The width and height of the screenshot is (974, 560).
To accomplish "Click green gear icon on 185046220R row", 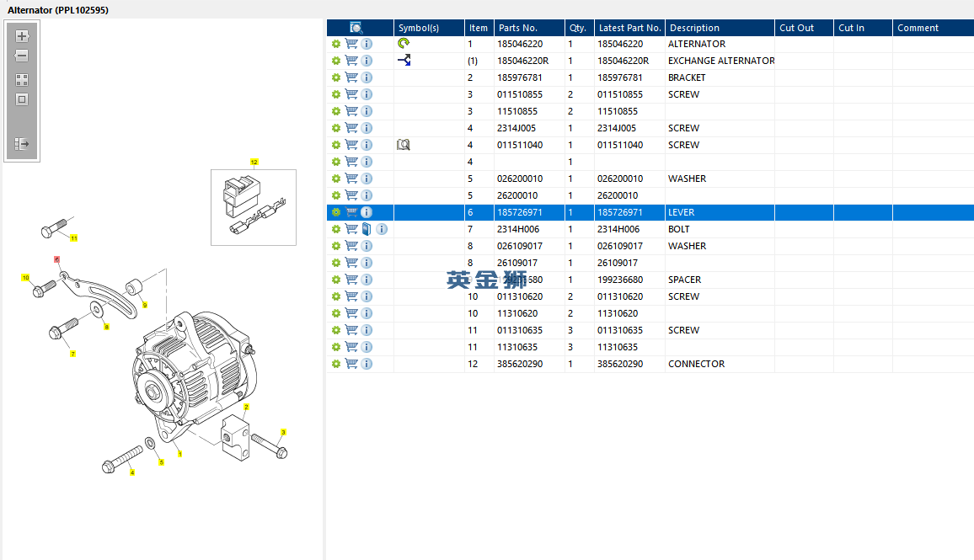I will [336, 61].
